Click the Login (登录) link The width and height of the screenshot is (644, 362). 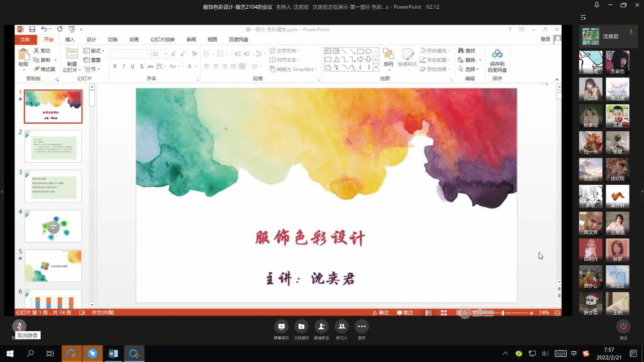[545, 40]
